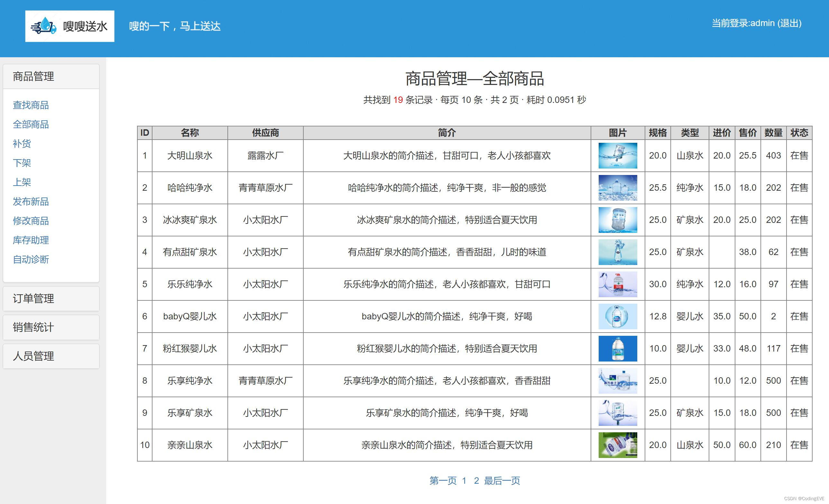Expand the 销售统计 section
Image resolution: width=829 pixels, height=504 pixels.
(32, 327)
